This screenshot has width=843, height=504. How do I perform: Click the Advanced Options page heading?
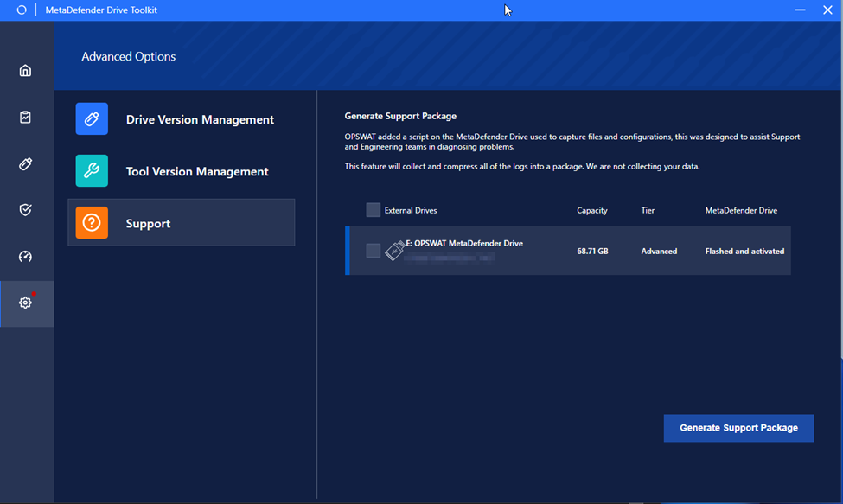(129, 56)
